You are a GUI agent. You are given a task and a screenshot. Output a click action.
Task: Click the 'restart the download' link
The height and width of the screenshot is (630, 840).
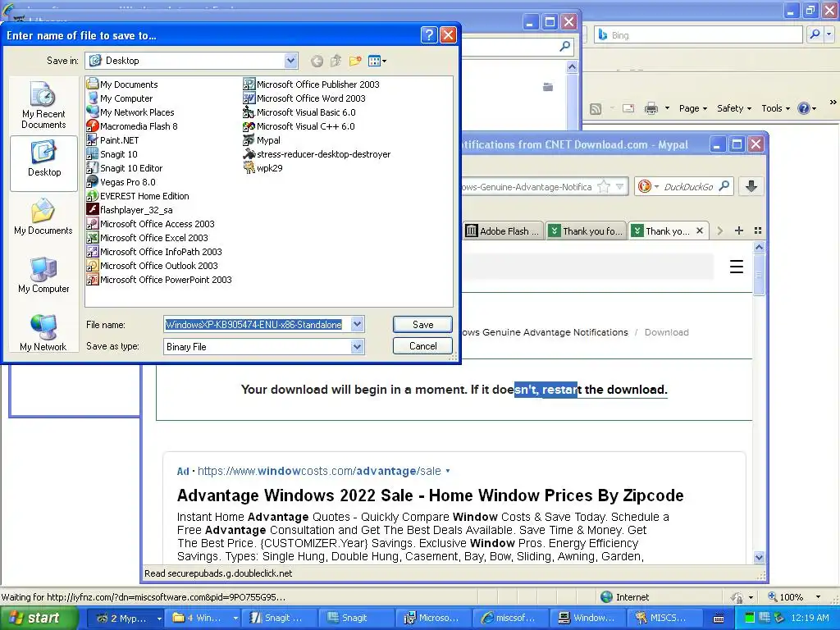point(603,390)
